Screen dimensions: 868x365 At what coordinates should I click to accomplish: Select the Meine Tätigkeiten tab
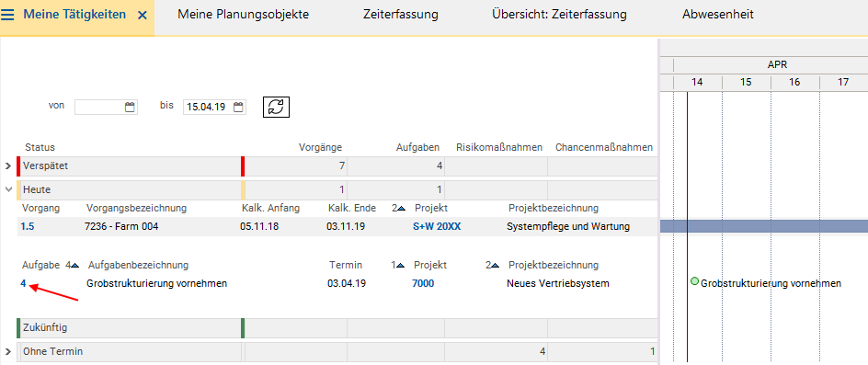pos(74,15)
